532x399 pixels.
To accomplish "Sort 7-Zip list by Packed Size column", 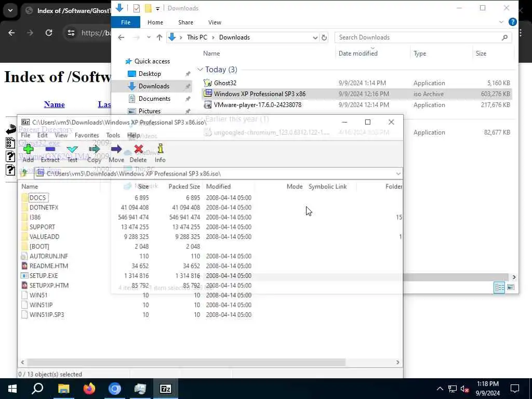I will pos(184,187).
